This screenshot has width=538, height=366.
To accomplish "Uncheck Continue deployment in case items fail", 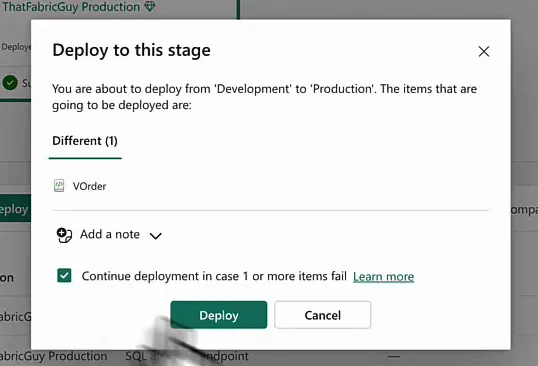I will click(64, 275).
